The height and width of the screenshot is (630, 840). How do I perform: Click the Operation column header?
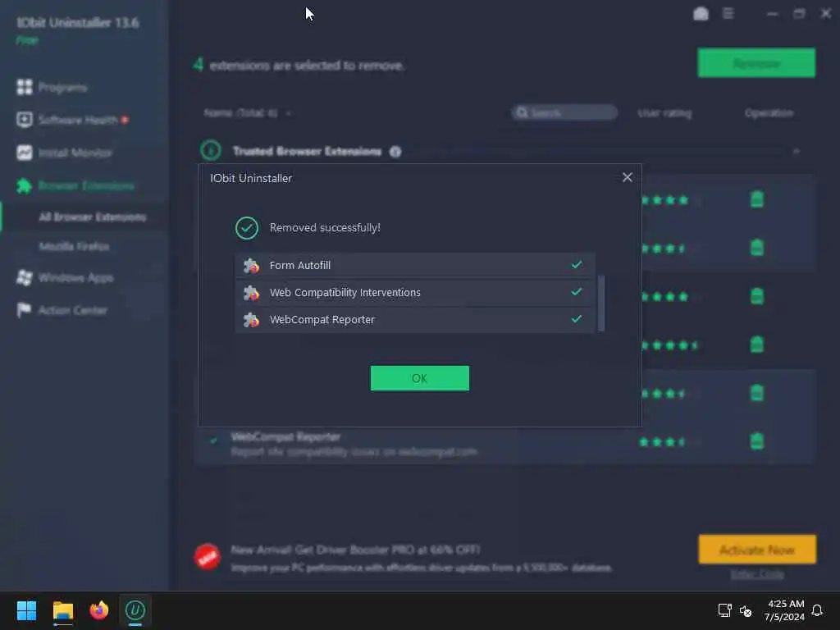pos(769,113)
